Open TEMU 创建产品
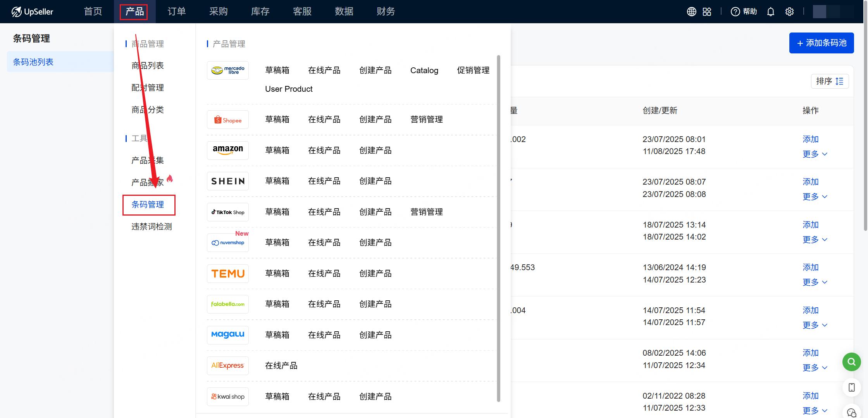Image resolution: width=868 pixels, height=418 pixels. (375, 274)
